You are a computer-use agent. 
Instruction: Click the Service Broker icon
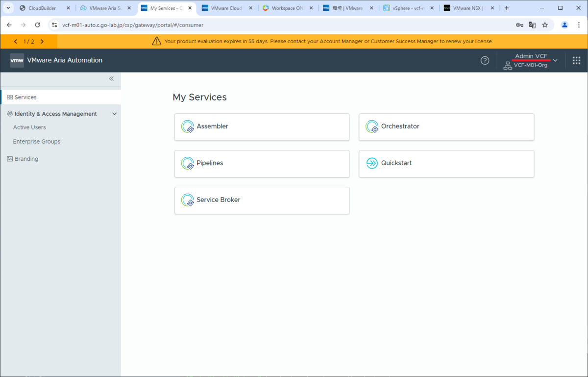tap(188, 200)
